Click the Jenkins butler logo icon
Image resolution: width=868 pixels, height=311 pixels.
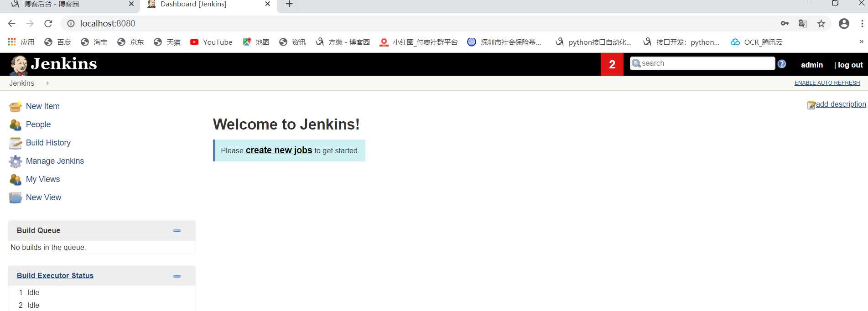coord(19,65)
